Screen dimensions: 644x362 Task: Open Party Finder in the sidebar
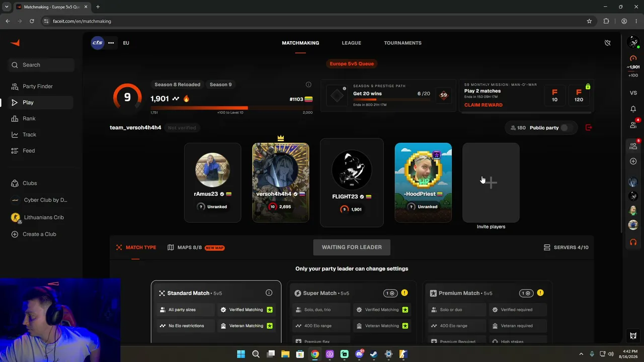(41, 86)
